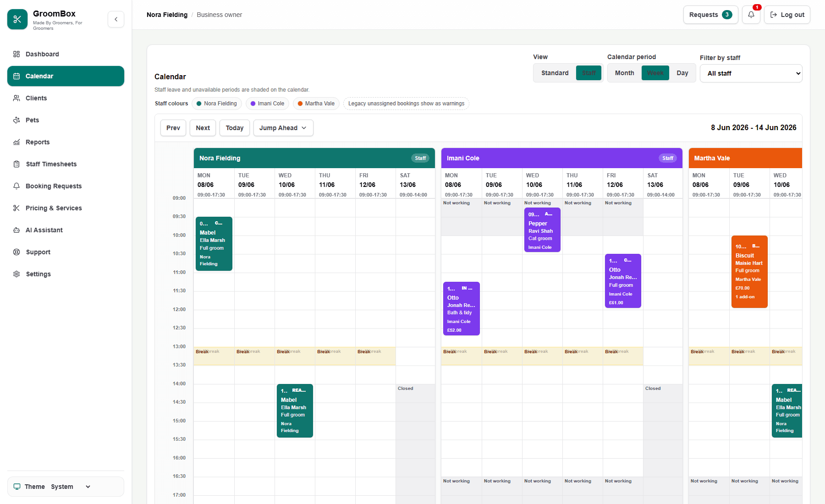Click the Nora Fielding green colour chip
The width and height of the screenshot is (825, 504).
click(216, 104)
